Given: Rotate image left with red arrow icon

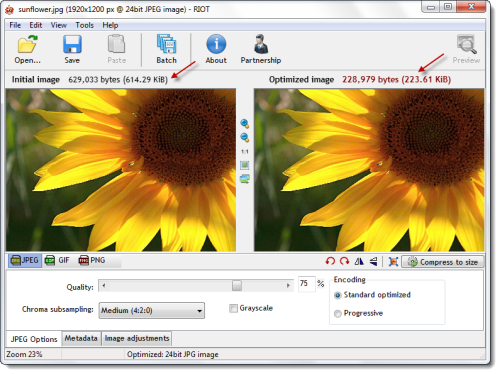Looking at the screenshot, I should pyautogui.click(x=330, y=261).
